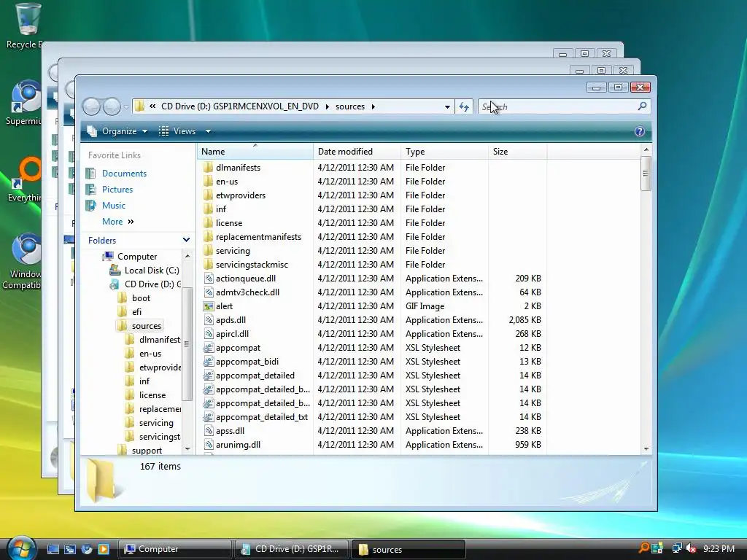This screenshot has height=560, width=747.
Task: Click Switch between windows quick launch icon
Action: click(x=70, y=549)
